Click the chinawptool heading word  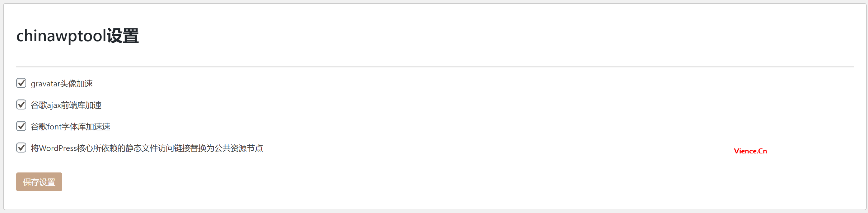[61, 36]
